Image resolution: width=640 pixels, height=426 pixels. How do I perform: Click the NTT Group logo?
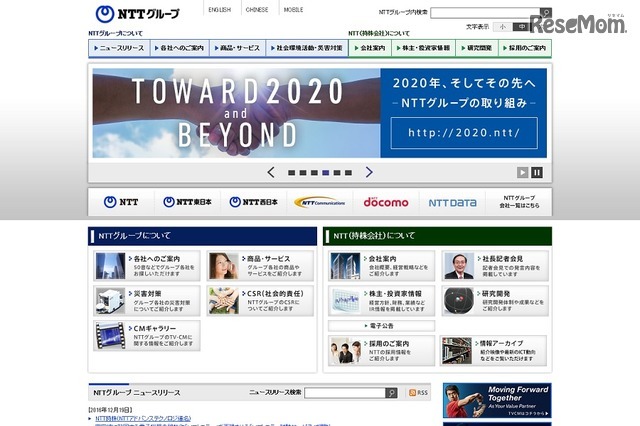[138, 14]
